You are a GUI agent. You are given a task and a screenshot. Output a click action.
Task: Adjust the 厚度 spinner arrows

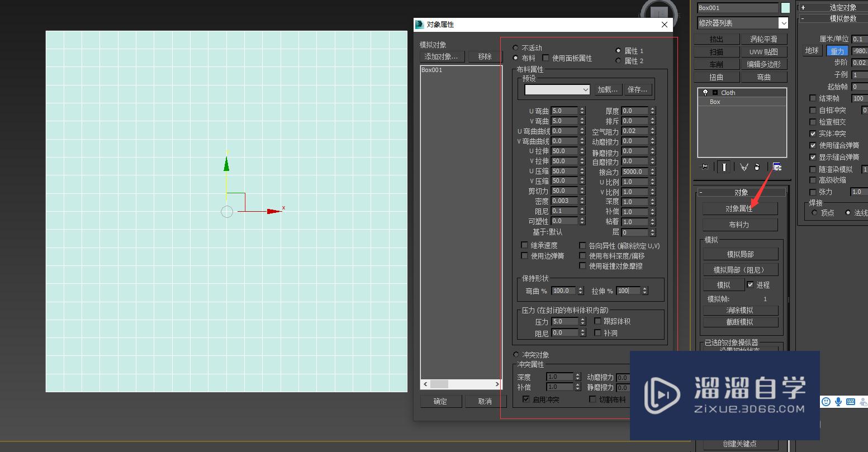pos(652,111)
